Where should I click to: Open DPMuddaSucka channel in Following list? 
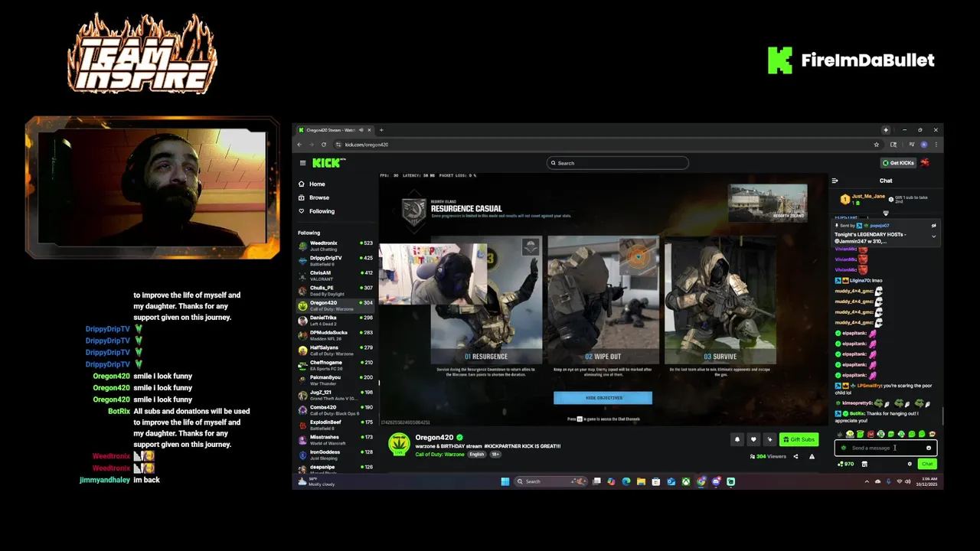click(x=336, y=334)
